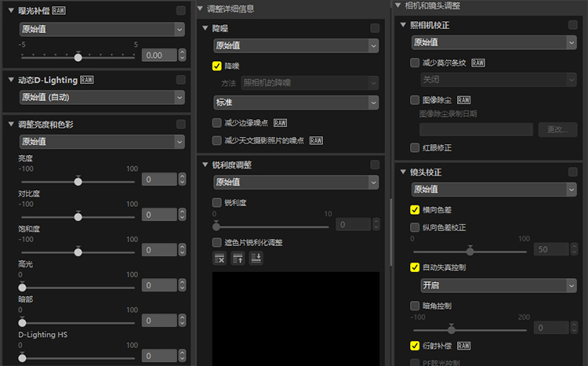Open the 调整亮度和色彩 原始值 dropdown
The image size is (588, 366).
point(102,142)
